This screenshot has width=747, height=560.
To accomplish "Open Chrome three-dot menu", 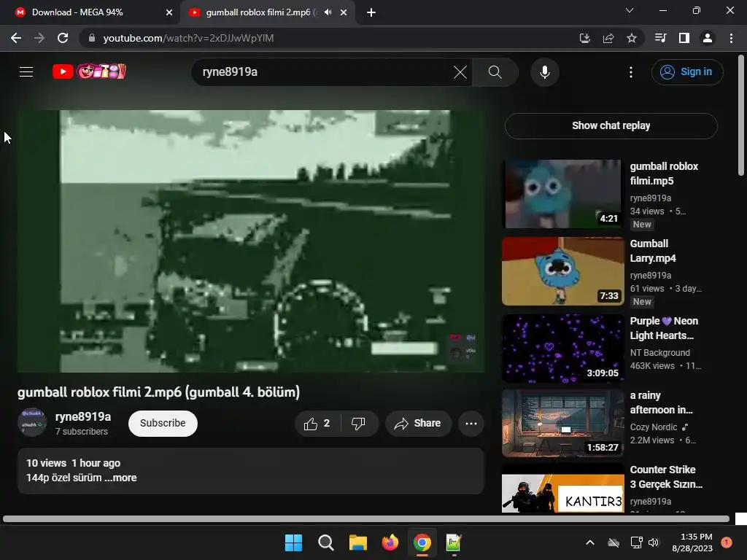I will click(x=731, y=38).
